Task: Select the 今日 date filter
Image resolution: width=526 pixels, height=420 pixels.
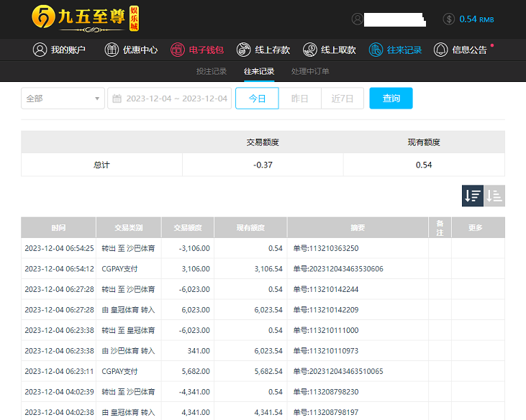Action: (x=257, y=99)
